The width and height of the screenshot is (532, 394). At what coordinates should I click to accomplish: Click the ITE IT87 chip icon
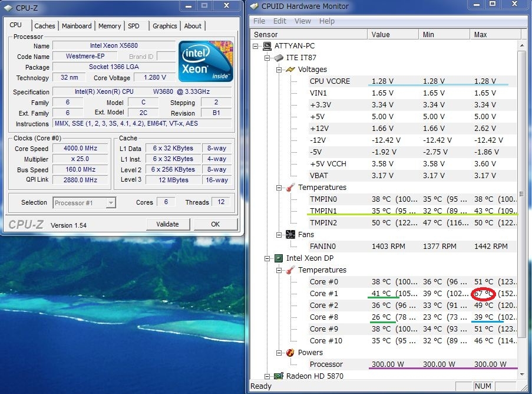point(279,58)
